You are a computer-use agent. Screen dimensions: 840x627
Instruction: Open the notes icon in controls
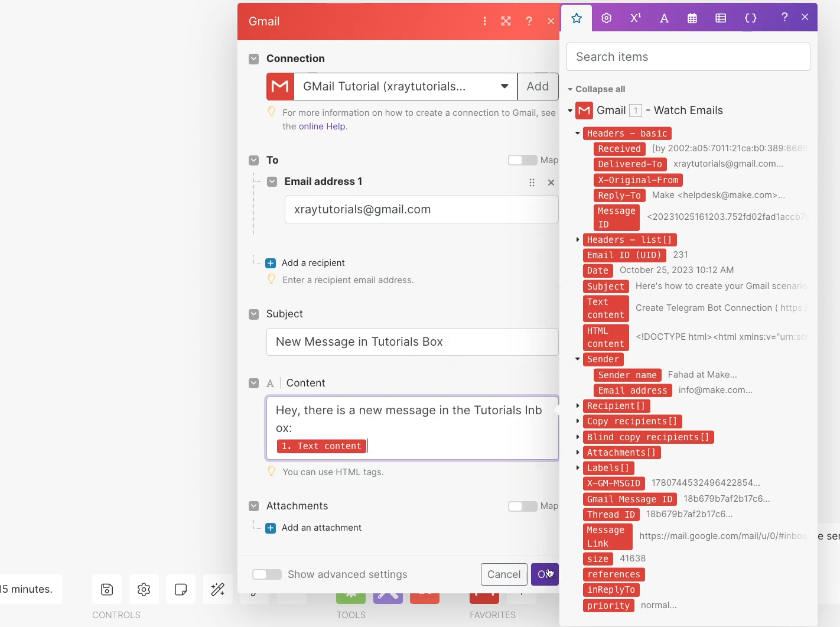point(181,589)
